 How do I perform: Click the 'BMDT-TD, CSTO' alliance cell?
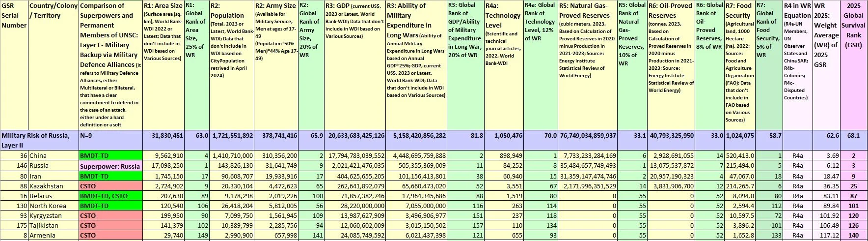pos(110,196)
